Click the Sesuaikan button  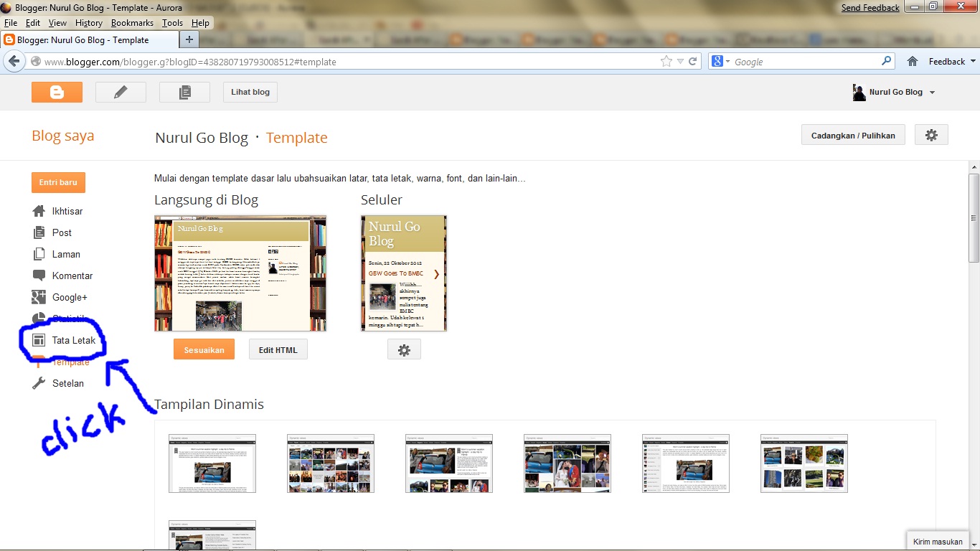[204, 349]
